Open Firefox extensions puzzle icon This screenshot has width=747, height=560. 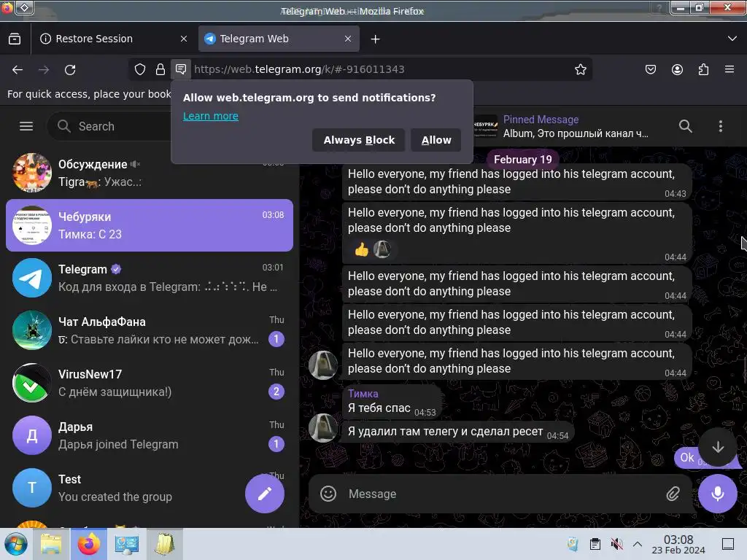pyautogui.click(x=703, y=69)
